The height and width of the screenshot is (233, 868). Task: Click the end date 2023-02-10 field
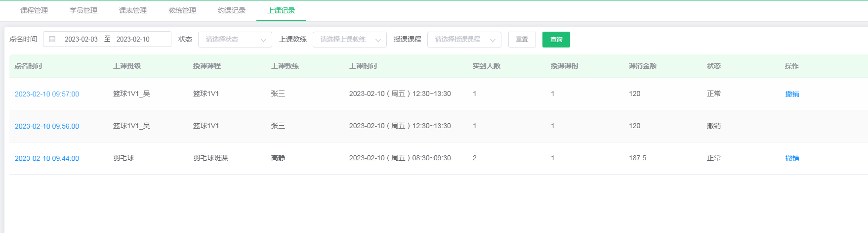(x=133, y=39)
